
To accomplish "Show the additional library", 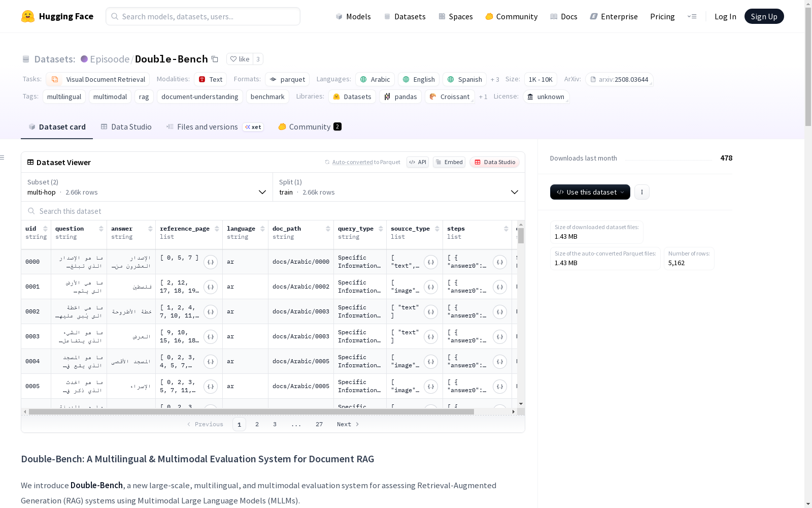I will point(483,97).
